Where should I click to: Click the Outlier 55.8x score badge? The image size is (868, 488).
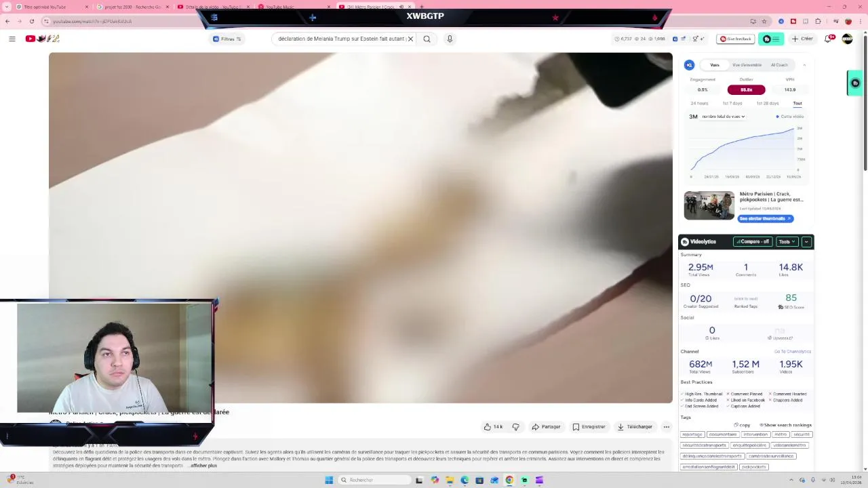[747, 89]
